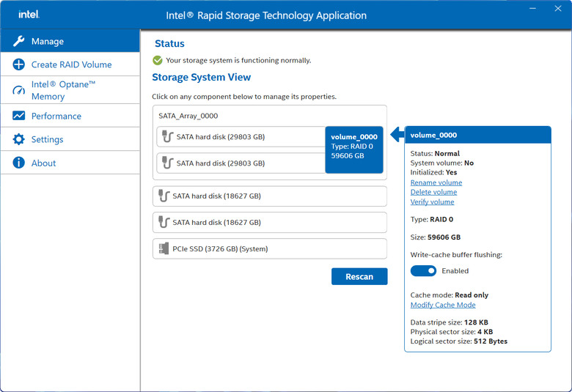Click the Intel logo in title bar

29,15
